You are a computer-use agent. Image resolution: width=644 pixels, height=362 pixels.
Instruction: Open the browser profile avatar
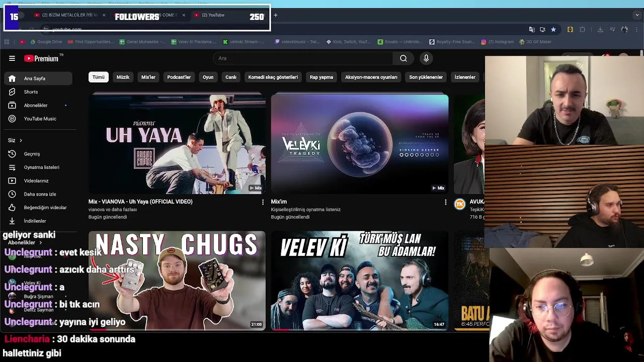click(624, 30)
